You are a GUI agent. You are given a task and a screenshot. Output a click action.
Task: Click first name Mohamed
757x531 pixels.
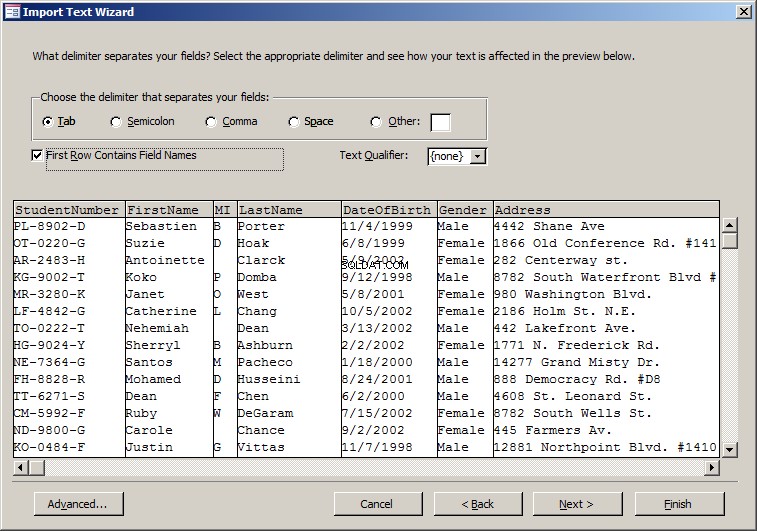154,379
